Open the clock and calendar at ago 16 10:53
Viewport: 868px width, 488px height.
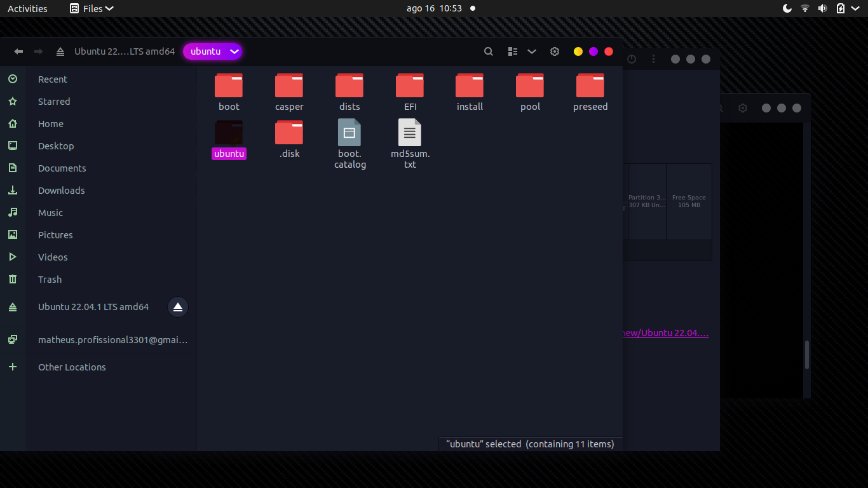(x=434, y=8)
